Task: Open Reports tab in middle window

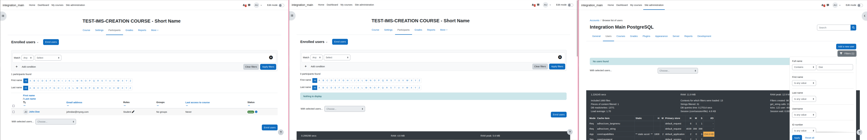Action: coord(431,30)
